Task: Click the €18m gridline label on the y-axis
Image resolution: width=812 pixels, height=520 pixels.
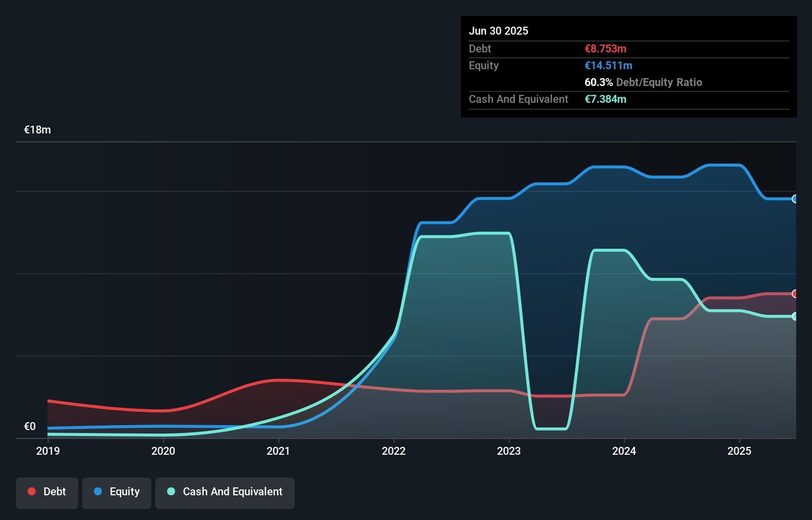Action: point(37,130)
